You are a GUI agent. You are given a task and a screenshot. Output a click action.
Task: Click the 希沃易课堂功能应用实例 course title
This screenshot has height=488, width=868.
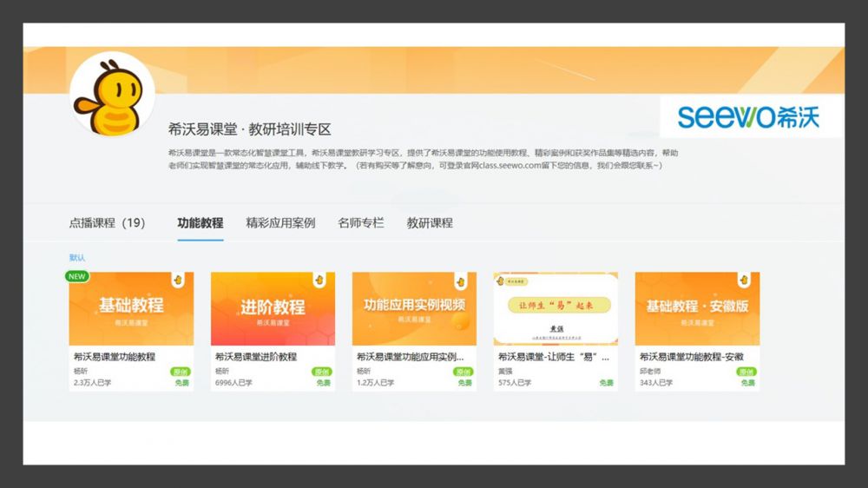[410, 357]
